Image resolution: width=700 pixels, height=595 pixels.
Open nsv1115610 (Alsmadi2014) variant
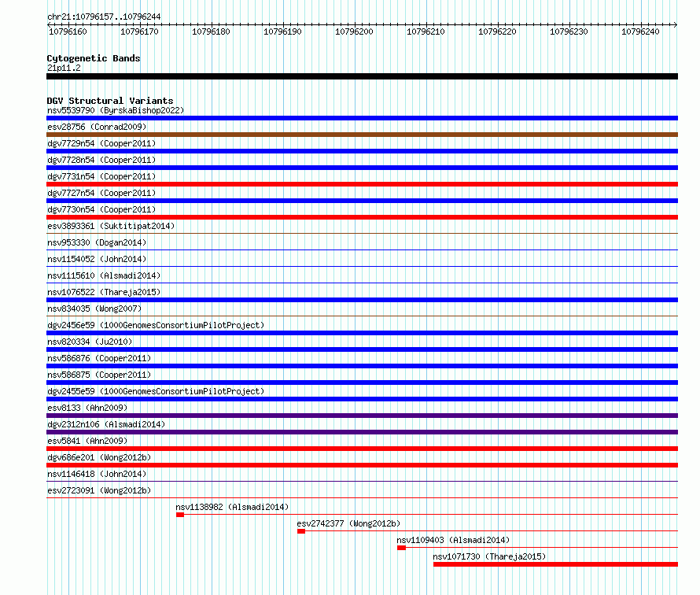click(104, 275)
